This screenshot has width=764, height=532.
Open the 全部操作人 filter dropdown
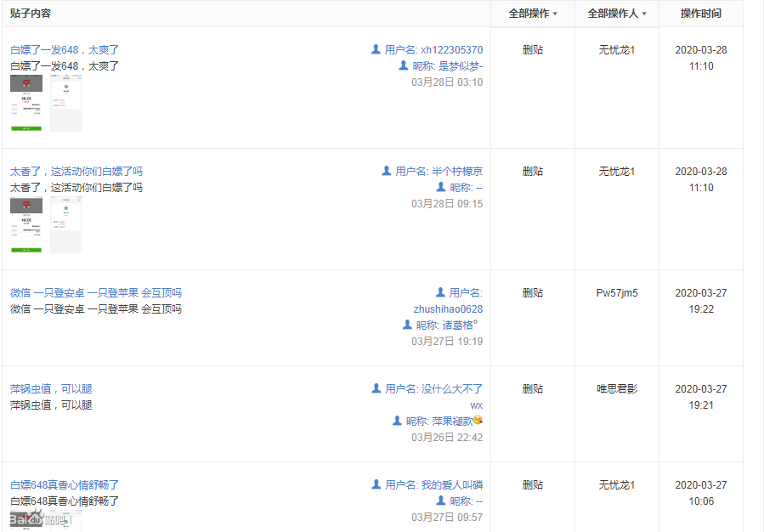617,14
